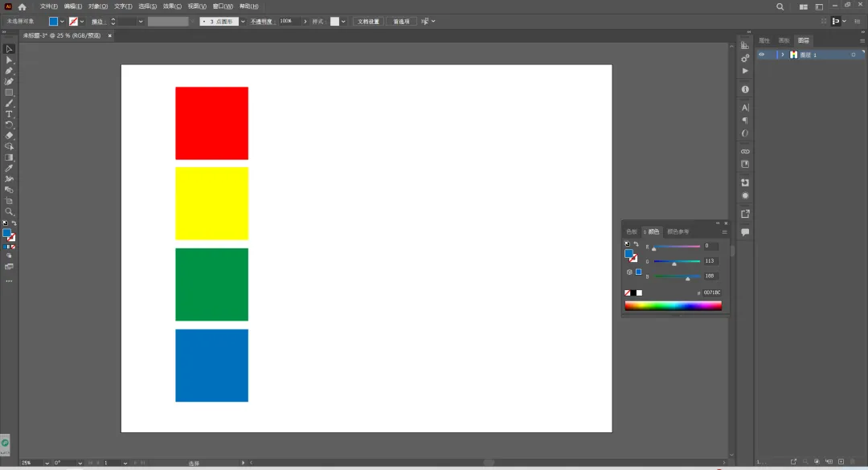
Task: Click the R slider in Color panel
Action: pos(677,247)
